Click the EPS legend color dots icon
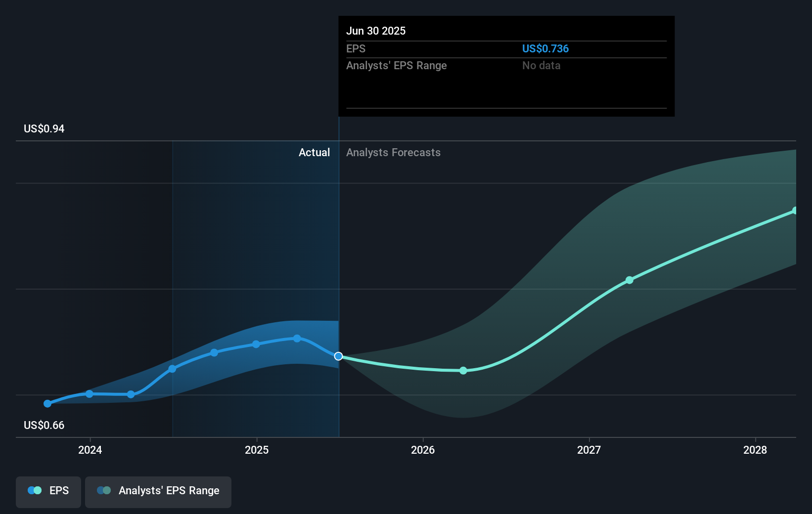 pyautogui.click(x=35, y=491)
